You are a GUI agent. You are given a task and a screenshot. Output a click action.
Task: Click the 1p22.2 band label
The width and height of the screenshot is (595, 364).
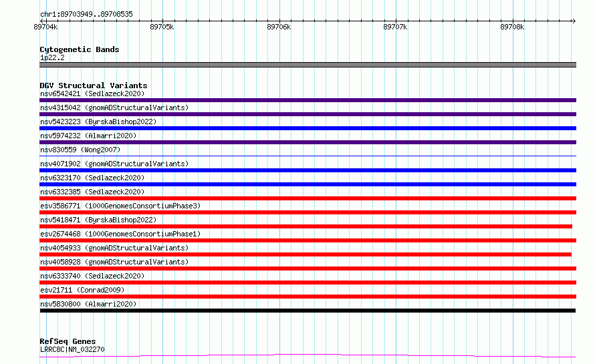coord(52,57)
